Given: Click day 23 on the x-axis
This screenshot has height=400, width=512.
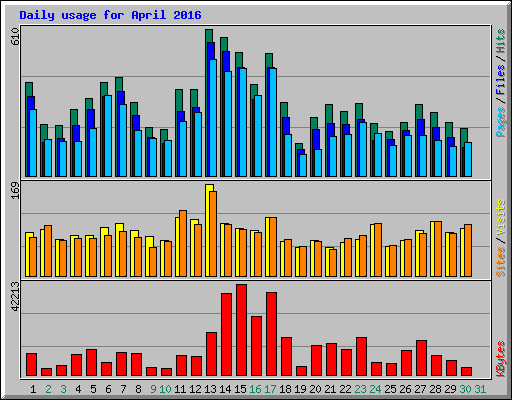Looking at the screenshot, I should (x=360, y=389).
